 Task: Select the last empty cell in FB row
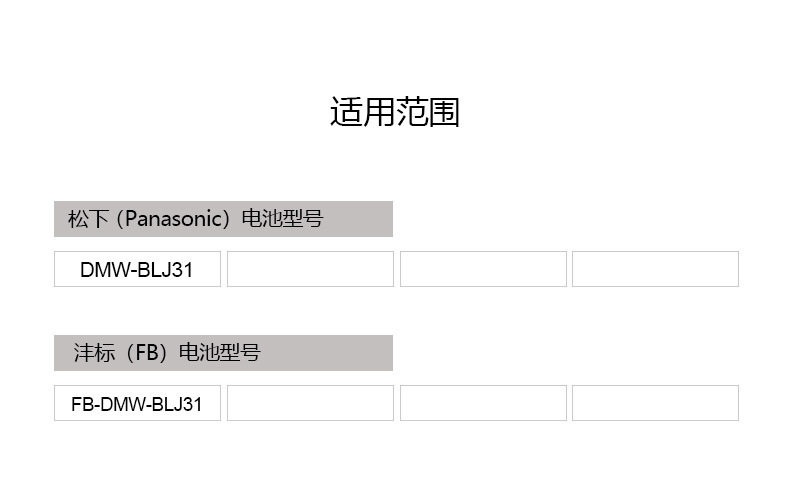click(655, 403)
